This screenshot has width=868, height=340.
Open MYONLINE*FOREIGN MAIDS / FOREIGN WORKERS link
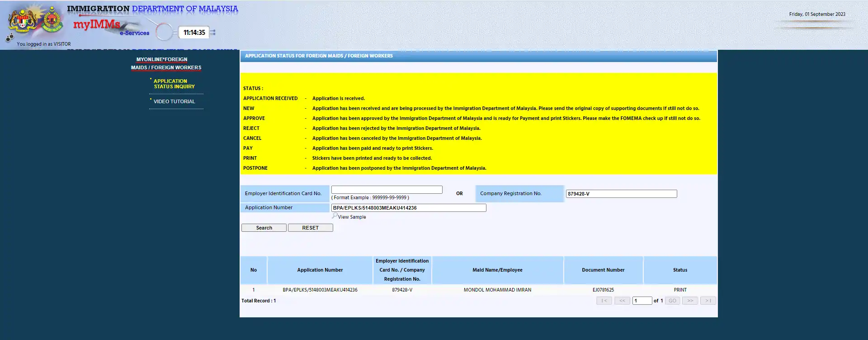pyautogui.click(x=166, y=63)
